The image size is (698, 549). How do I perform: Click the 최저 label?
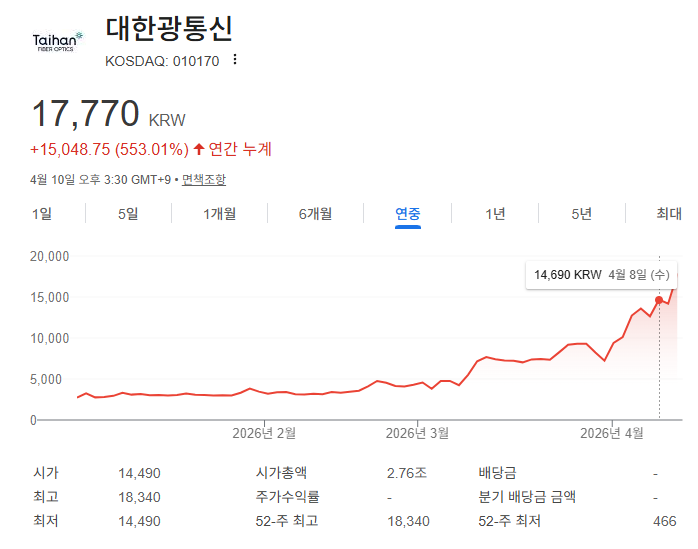coord(46,521)
